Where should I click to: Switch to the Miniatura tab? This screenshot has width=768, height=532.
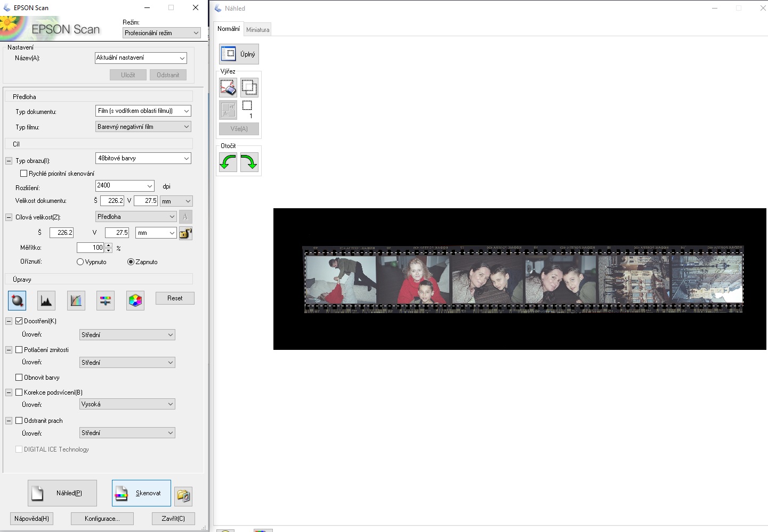257,30
